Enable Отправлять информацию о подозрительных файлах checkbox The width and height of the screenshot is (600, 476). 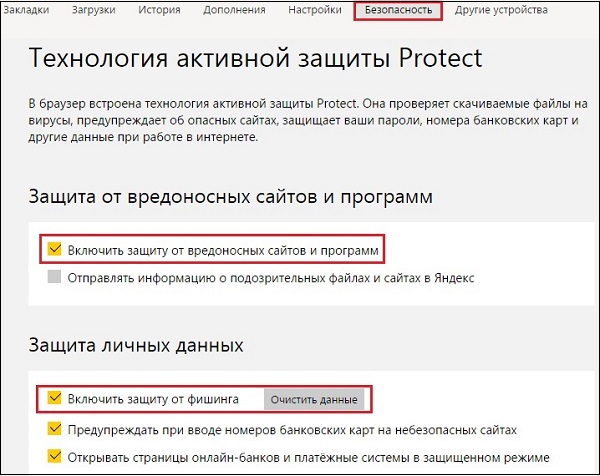pyautogui.click(x=54, y=278)
